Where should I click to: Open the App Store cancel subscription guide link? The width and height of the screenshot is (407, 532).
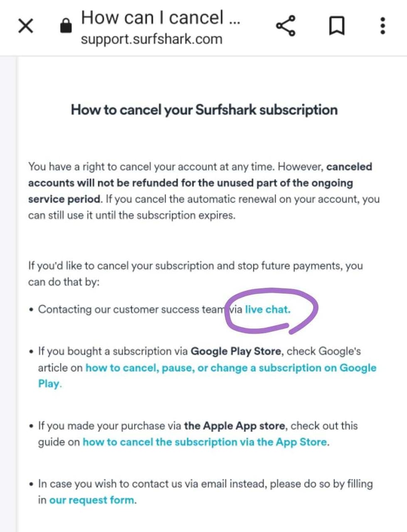point(206,442)
